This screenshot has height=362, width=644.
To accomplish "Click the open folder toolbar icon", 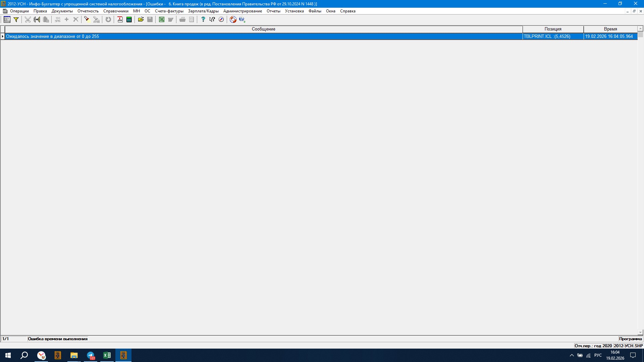I will [x=141, y=19].
